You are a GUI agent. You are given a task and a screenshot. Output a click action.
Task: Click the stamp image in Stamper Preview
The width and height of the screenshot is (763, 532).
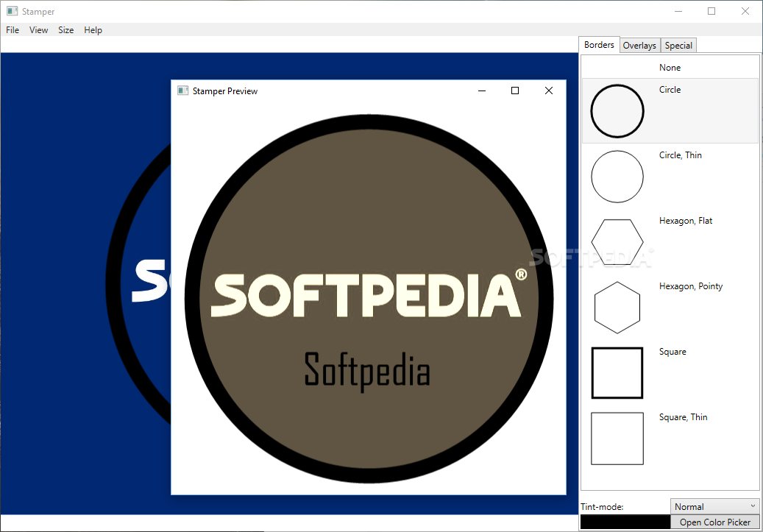(369, 299)
